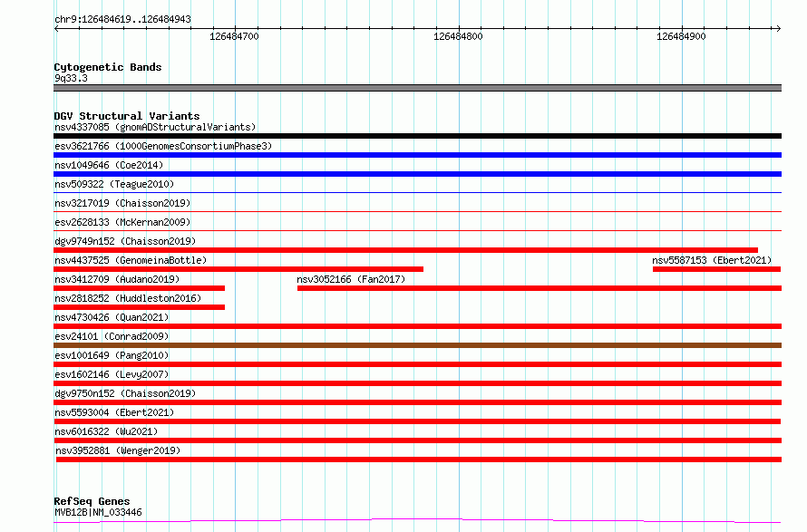Click the thin blue line under nsv509322
This screenshot has height=532, width=807.
click(x=417, y=193)
